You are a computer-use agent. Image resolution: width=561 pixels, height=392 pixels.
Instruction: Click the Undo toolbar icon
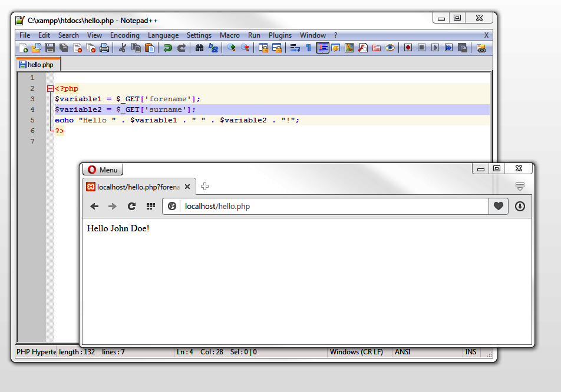168,48
